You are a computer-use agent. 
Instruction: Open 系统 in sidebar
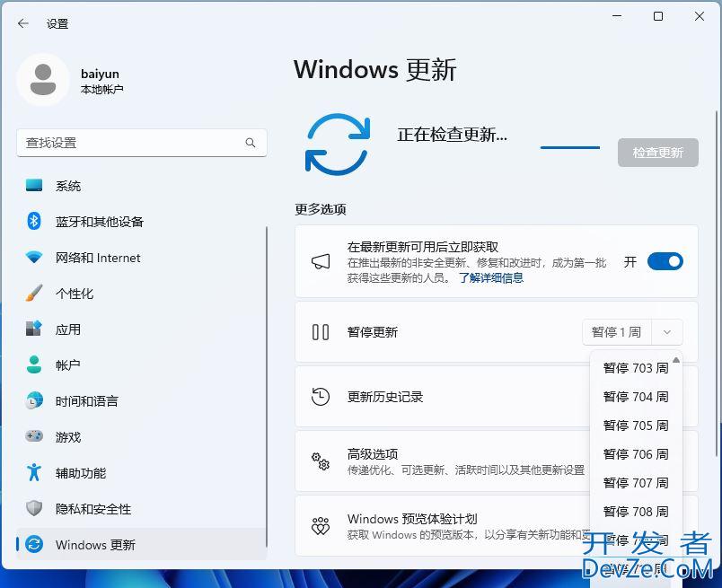(140, 186)
